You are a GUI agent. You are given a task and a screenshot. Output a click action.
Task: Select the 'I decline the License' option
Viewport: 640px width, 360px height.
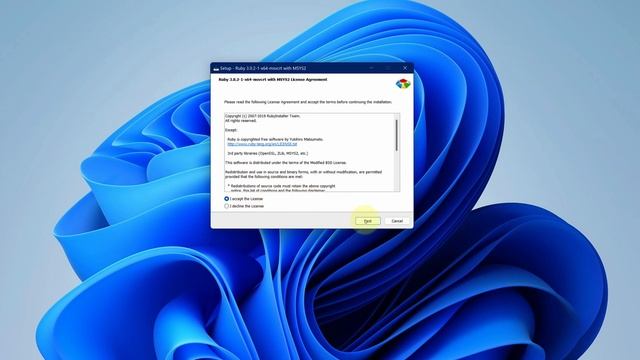(x=244, y=206)
